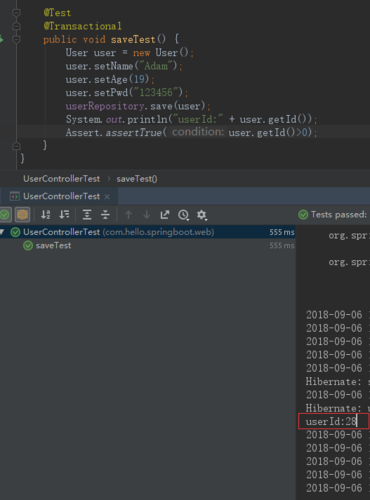Open test runner settings gear
The image size is (370, 500).
[x=202, y=215]
